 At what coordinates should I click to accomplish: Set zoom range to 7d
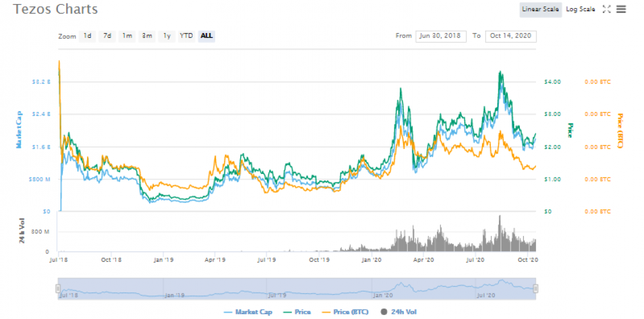(x=107, y=36)
